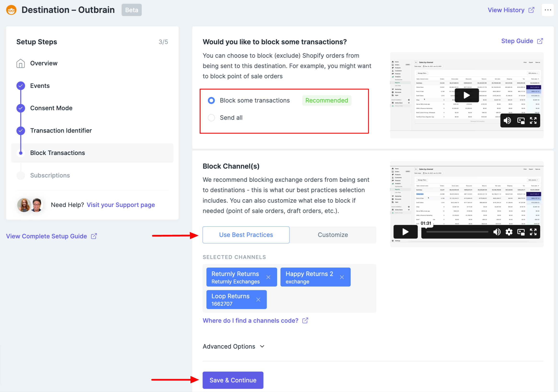Play the Block Channel(s) video
The image size is (558, 392).
(405, 232)
